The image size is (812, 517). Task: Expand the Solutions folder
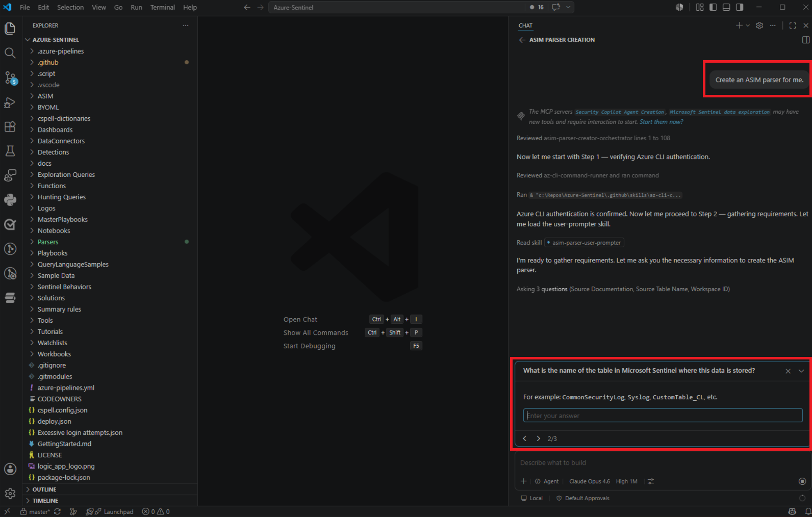(110, 298)
